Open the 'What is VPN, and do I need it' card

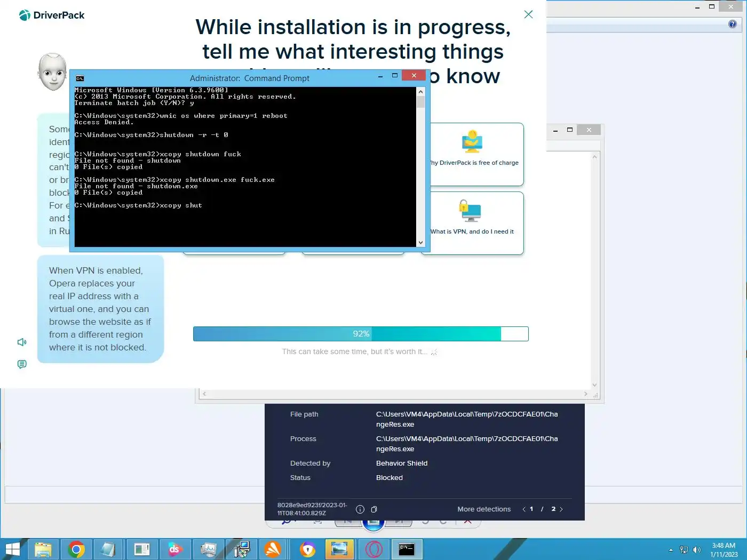(x=477, y=223)
